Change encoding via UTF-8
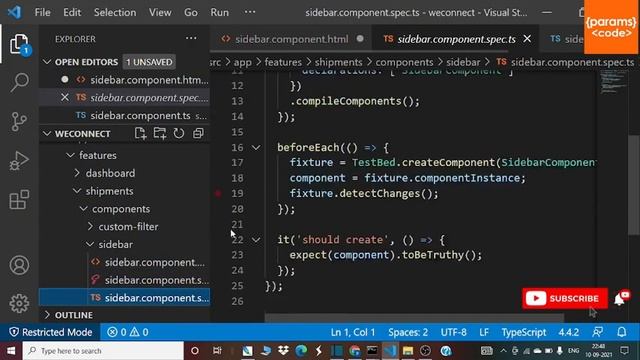 (x=453, y=332)
